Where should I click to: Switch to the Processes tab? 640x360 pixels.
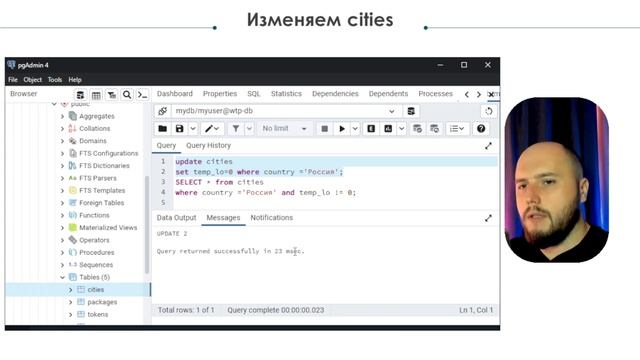tap(436, 93)
